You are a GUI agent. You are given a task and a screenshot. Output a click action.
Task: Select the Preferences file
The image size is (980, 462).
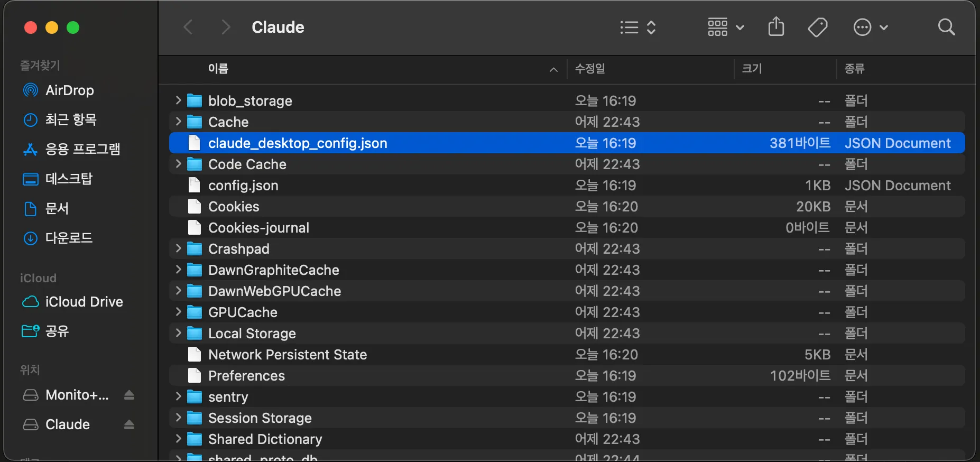[567, 375]
